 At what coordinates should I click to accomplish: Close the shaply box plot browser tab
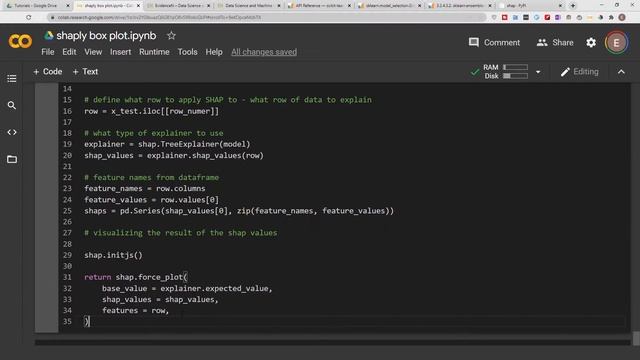click(138, 6)
